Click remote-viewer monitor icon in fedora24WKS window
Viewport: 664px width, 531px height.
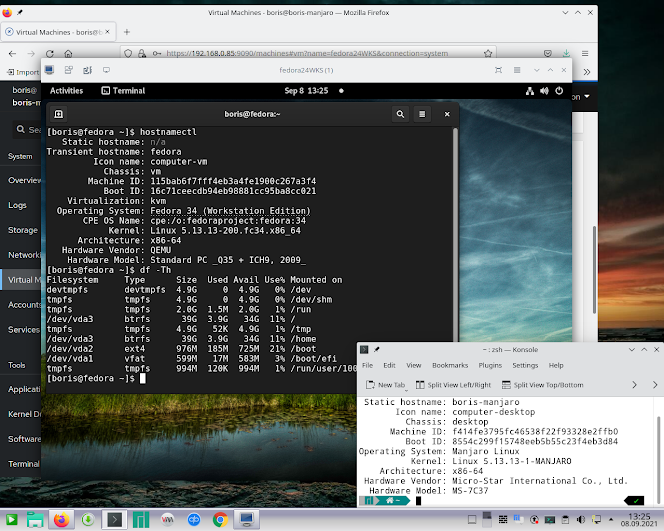coord(49,70)
